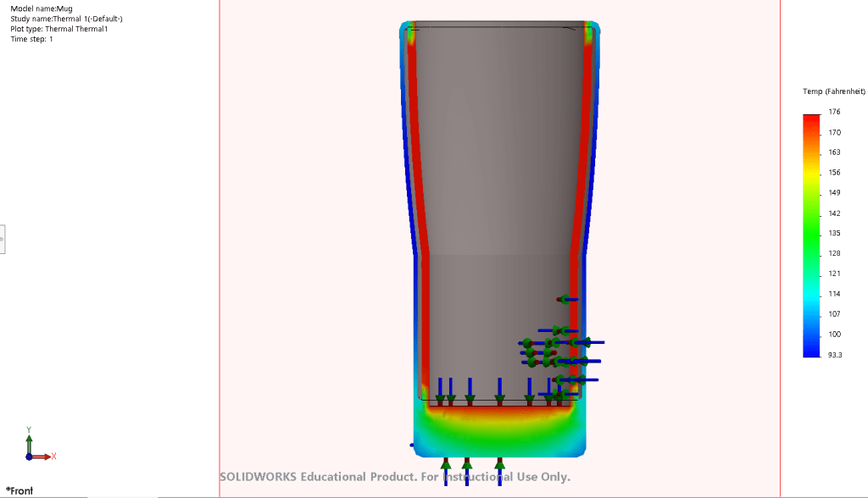Click the origin of the coordinate triad

tap(28, 456)
